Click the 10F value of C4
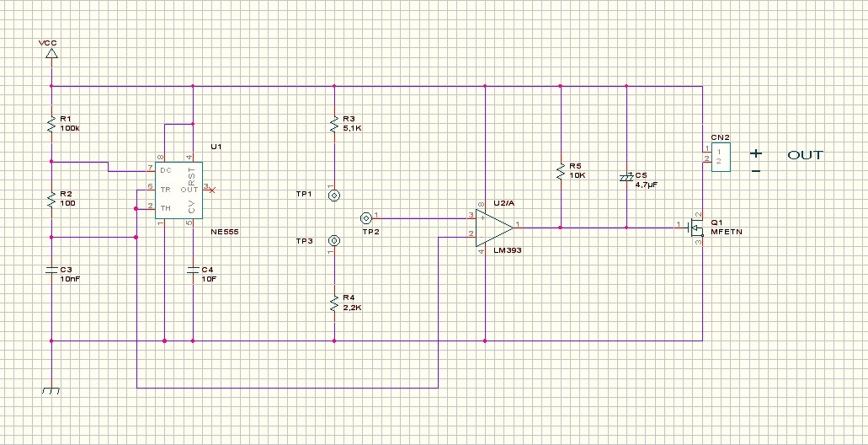The height and width of the screenshot is (445, 868). pos(209,279)
